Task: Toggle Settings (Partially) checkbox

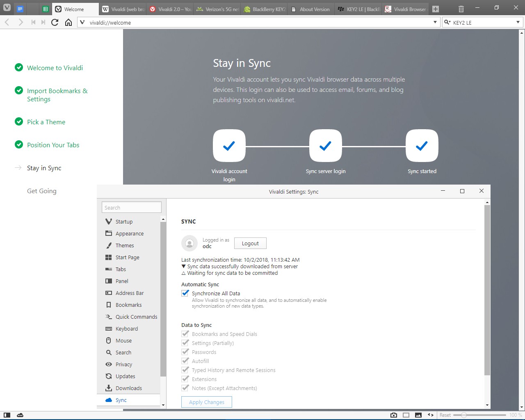Action: click(185, 342)
